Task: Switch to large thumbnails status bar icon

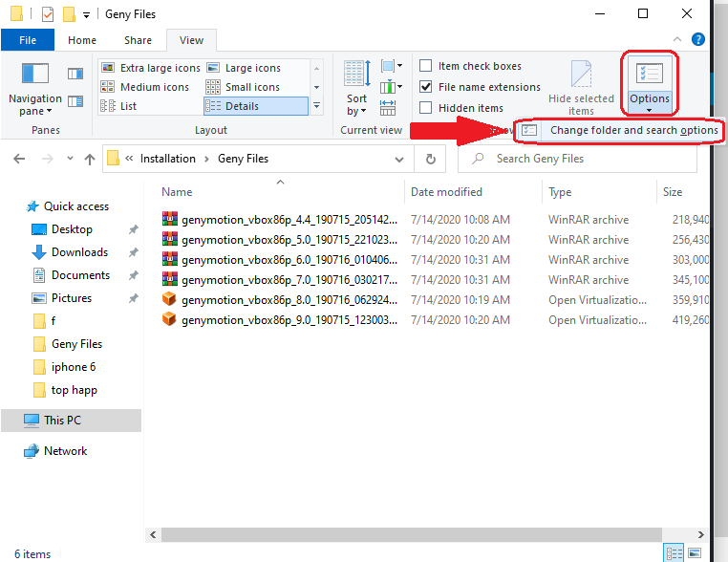Action: coord(695,553)
